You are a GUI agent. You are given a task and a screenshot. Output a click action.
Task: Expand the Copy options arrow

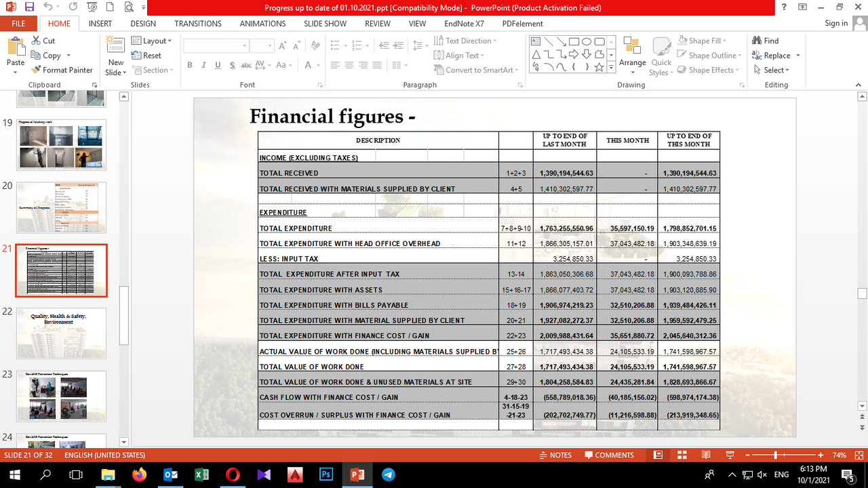pos(67,56)
